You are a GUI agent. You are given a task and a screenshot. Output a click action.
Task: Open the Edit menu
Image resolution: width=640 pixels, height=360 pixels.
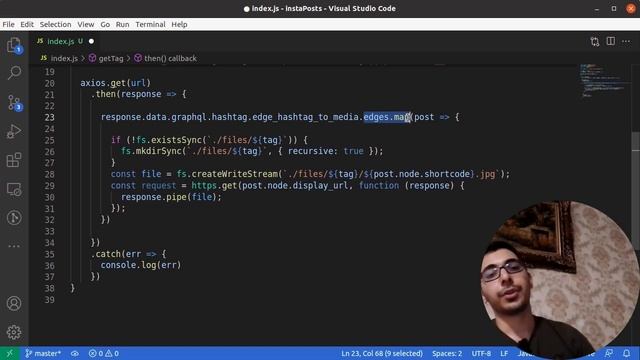[27, 24]
